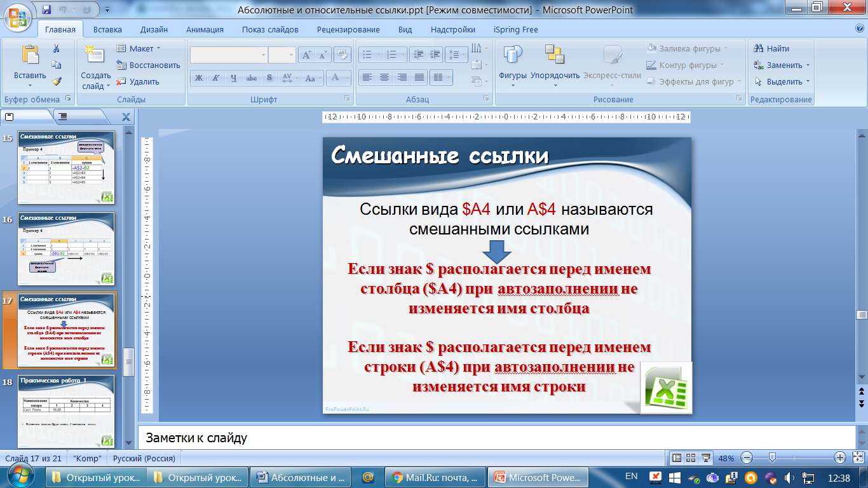Restore slide layout with Восстановить

click(x=149, y=65)
